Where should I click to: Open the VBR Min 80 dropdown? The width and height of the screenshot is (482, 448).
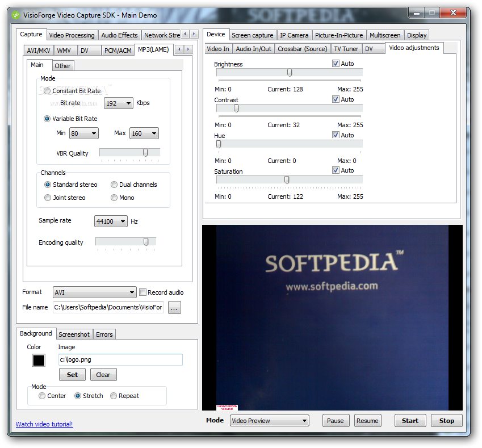point(84,133)
